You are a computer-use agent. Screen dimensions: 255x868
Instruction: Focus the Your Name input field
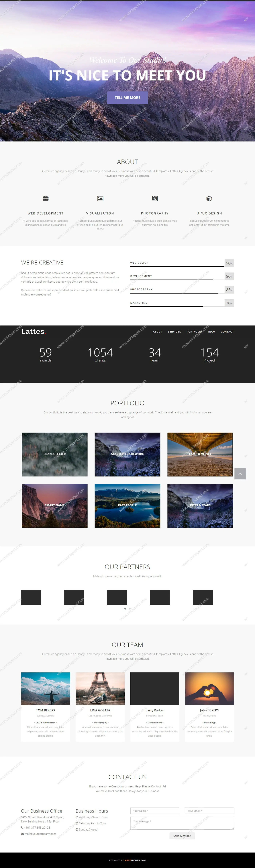click(155, 811)
